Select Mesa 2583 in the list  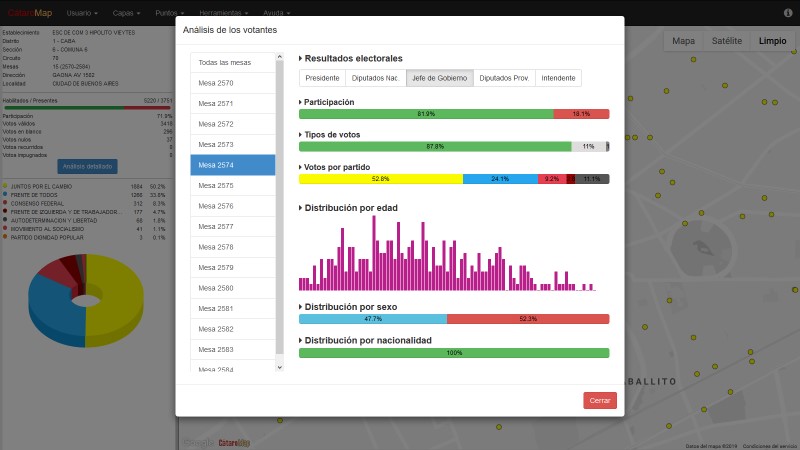pos(233,349)
